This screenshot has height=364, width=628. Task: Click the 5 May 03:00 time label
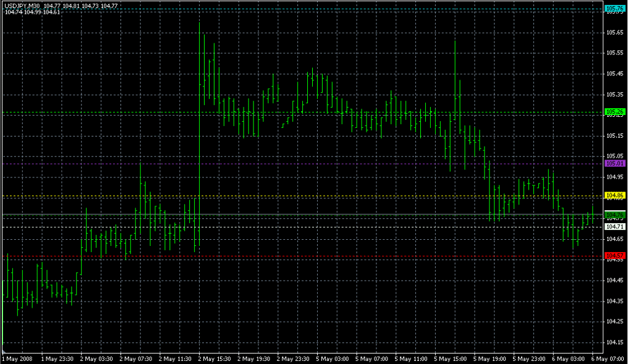click(x=333, y=358)
